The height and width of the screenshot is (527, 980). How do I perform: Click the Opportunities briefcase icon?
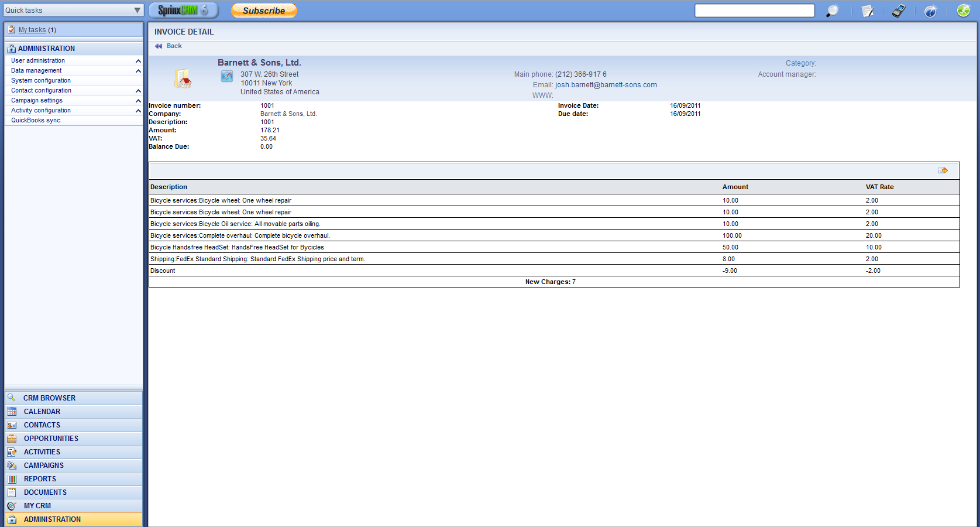tap(12, 439)
